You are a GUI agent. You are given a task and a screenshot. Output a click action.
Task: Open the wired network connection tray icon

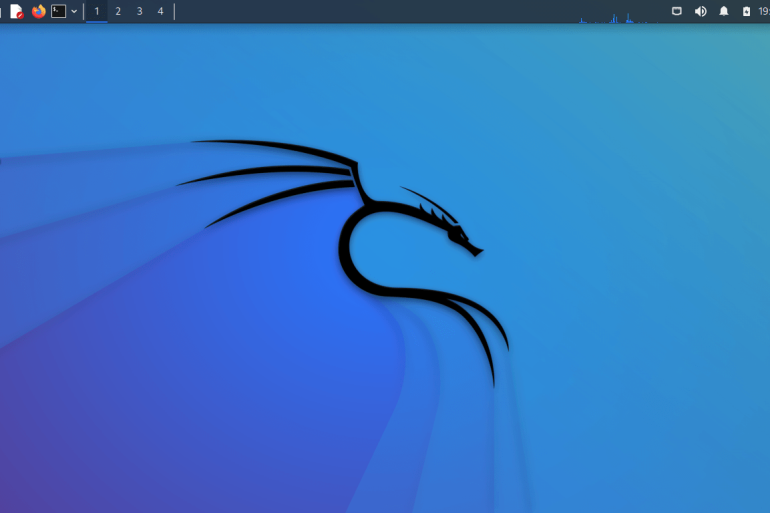point(677,11)
